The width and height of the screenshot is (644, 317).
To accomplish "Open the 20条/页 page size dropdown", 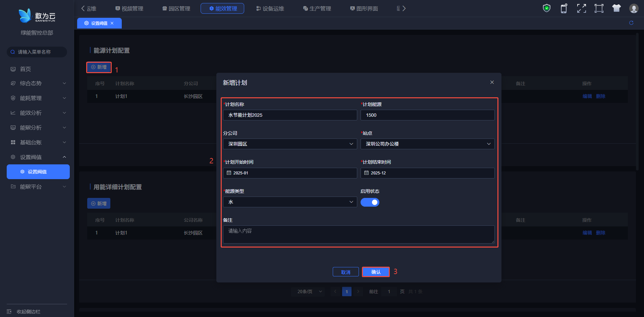I will tap(309, 292).
